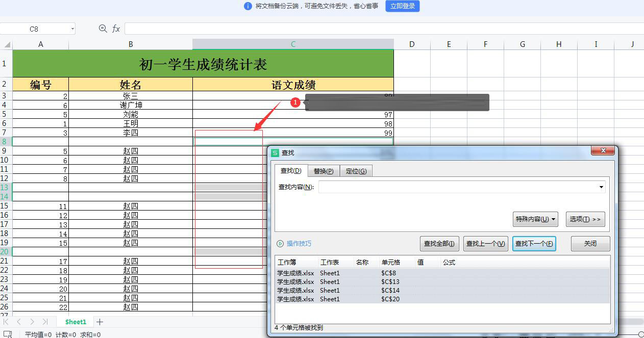Open the 特殊内容(U) dropdown
This screenshot has width=644, height=338.
535,219
